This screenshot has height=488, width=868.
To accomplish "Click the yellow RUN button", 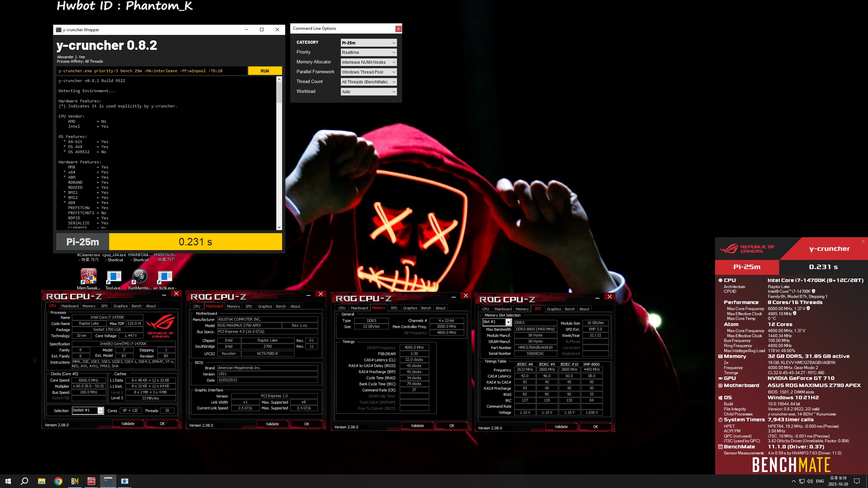I will pyautogui.click(x=265, y=71).
